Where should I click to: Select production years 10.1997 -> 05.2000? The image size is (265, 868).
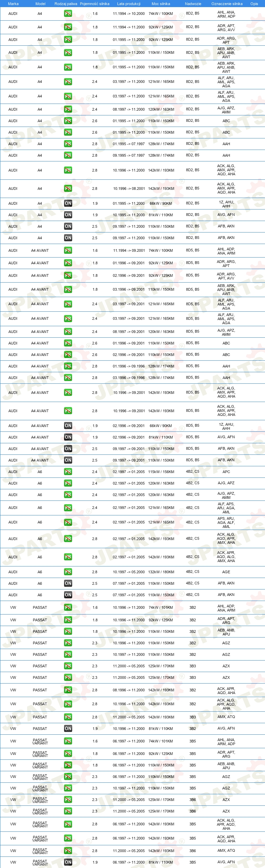[x=129, y=572]
